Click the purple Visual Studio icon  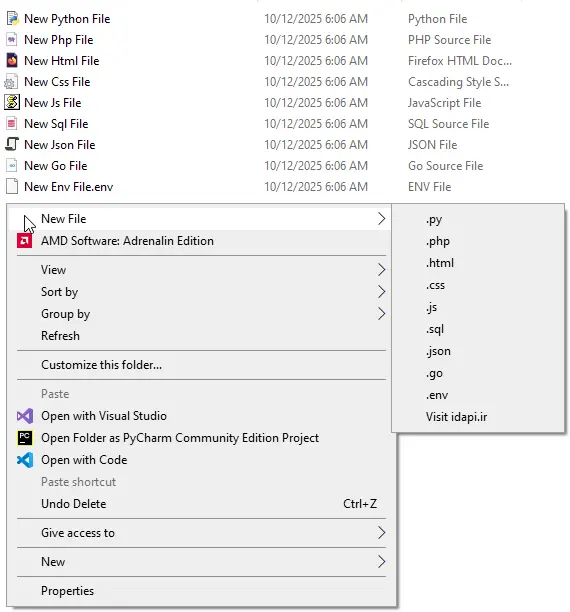click(25, 416)
